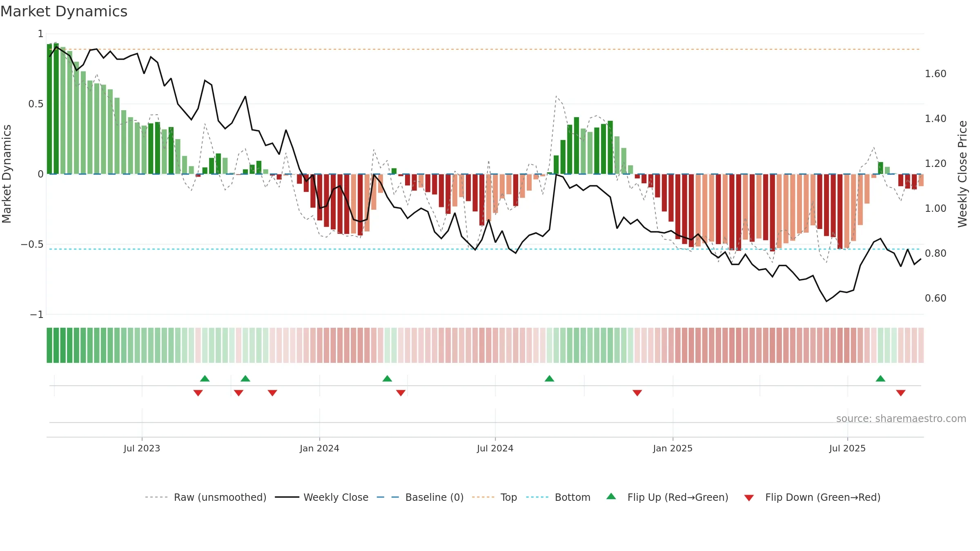Click the 'Weekly Close Price' right axis title
This screenshot has height=551, width=980.
(x=962, y=174)
